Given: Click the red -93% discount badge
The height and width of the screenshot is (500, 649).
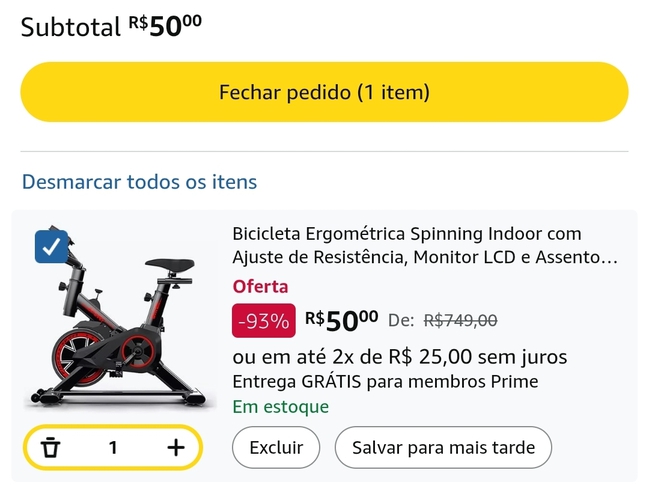Looking at the screenshot, I should 264,321.
